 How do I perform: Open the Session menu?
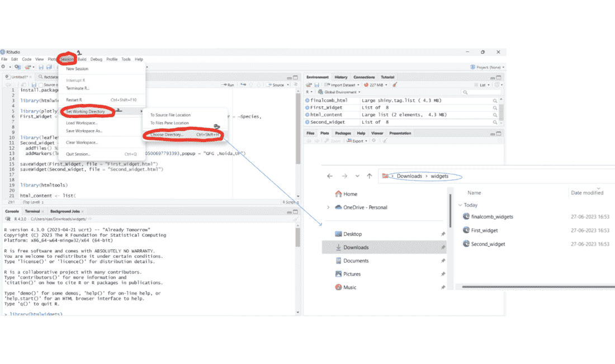point(67,59)
